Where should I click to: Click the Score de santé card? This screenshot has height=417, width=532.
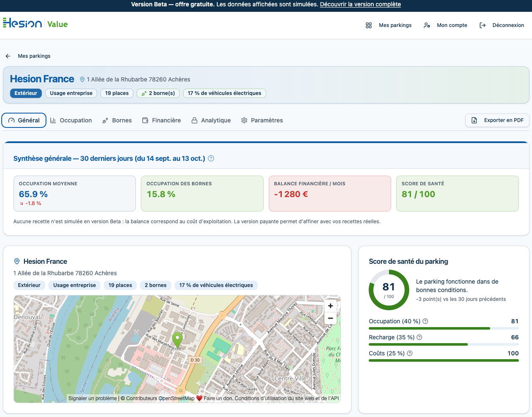point(457,193)
